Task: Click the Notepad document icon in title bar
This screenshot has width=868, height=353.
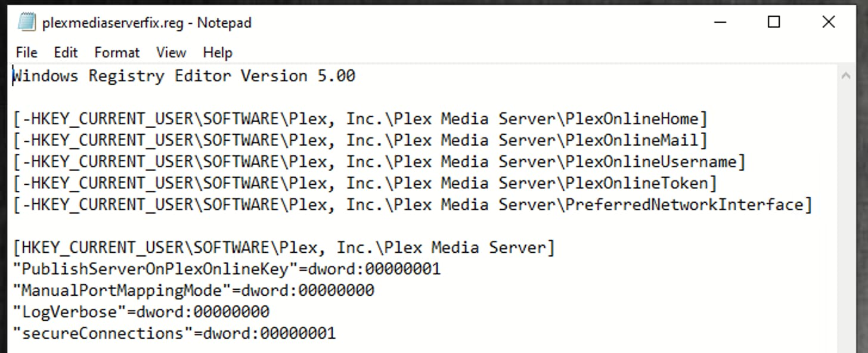Action: point(27,22)
